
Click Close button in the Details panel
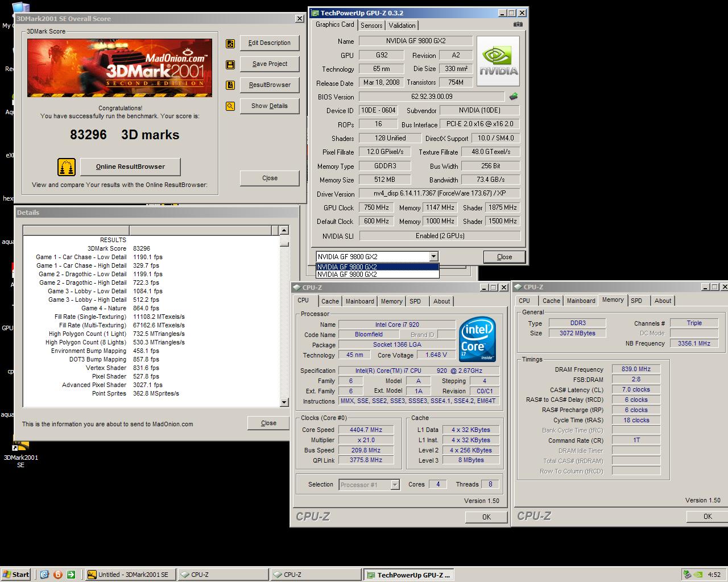point(268,423)
